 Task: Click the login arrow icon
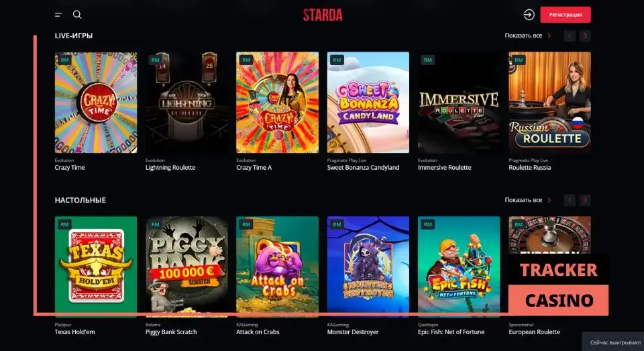pos(529,15)
